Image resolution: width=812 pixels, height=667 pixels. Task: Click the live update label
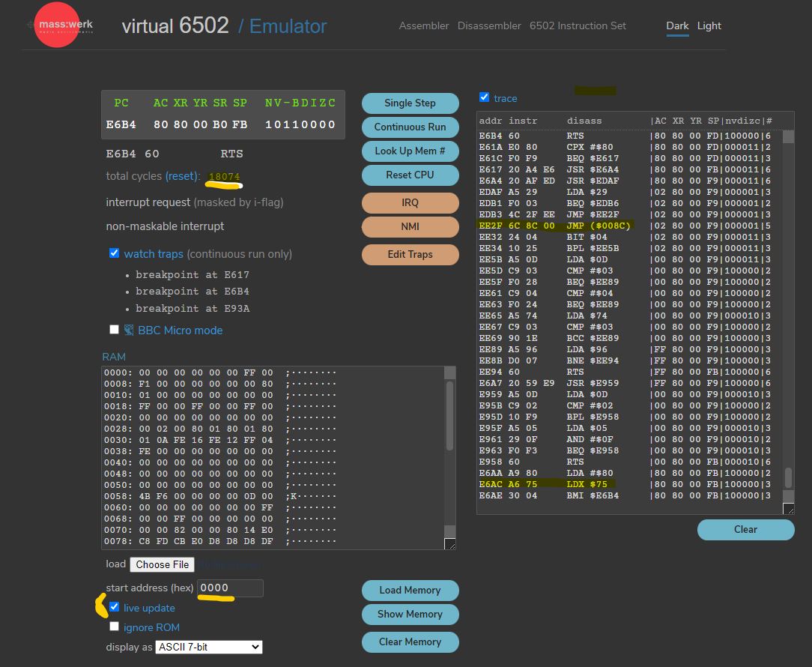point(149,608)
